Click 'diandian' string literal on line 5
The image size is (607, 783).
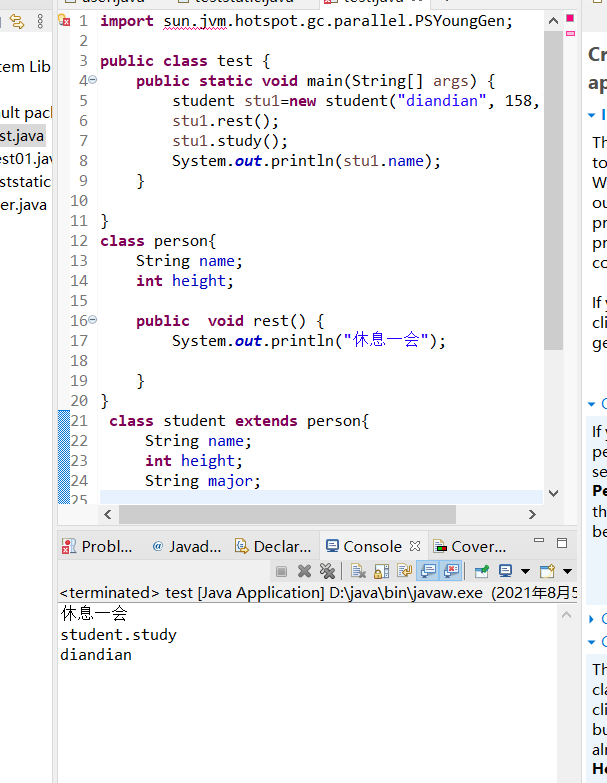coord(442,101)
